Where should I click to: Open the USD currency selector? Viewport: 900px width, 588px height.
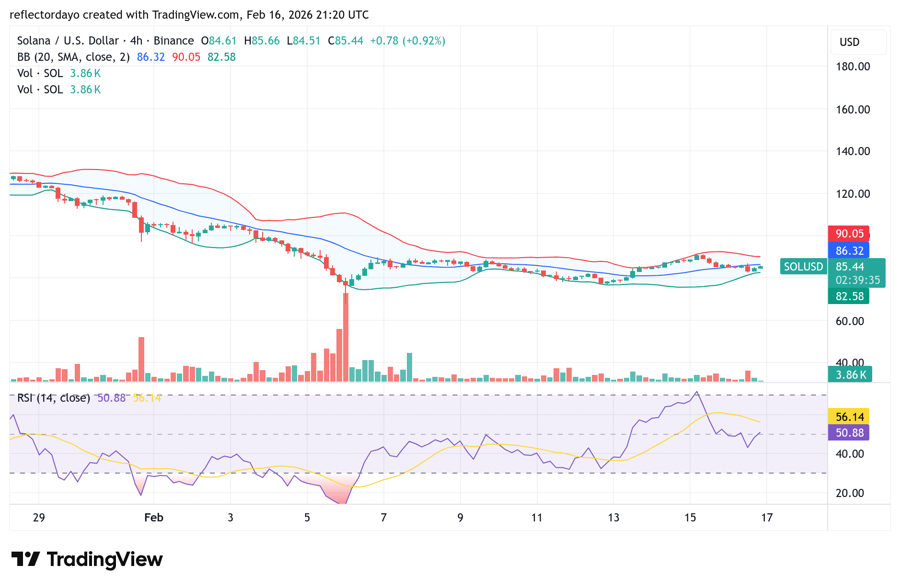click(x=858, y=42)
